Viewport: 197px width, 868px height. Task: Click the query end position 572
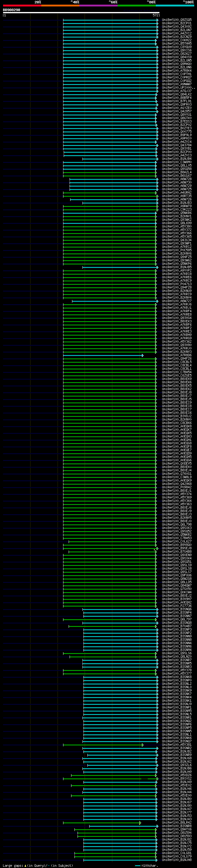pyautogui.click(x=155, y=15)
